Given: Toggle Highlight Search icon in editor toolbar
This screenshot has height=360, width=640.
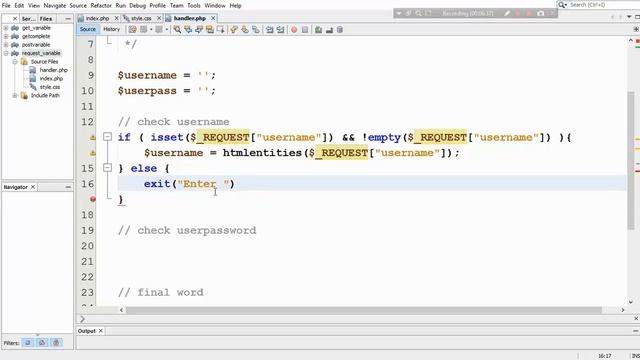Looking at the screenshot, I should [210, 30].
